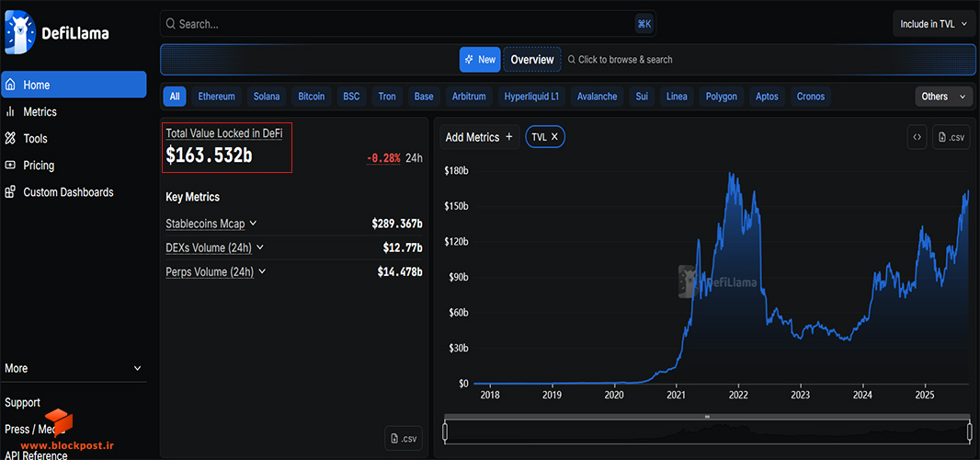Expand the More sidebar section

74,369
